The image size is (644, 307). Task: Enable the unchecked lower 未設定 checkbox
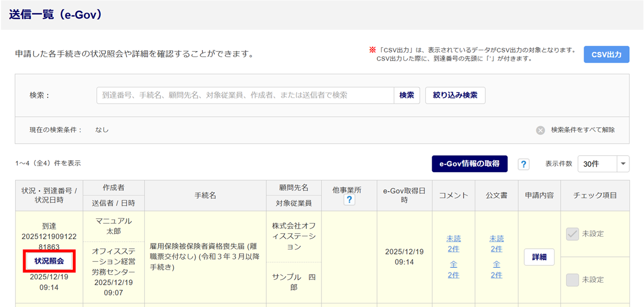point(573,280)
